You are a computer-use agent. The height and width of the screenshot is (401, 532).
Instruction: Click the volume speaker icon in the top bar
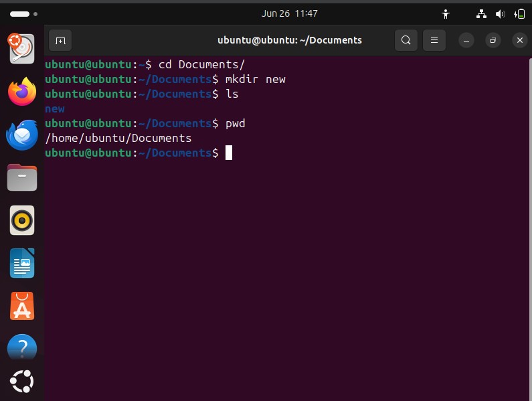coord(500,14)
